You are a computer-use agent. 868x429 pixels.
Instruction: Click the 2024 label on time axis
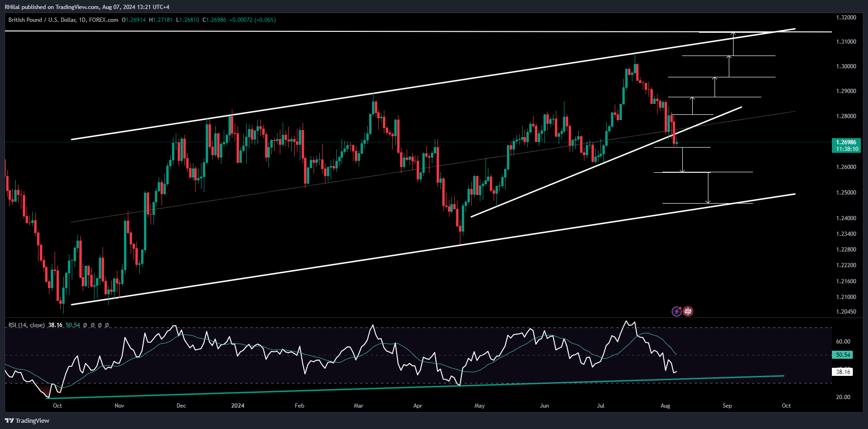point(238,406)
